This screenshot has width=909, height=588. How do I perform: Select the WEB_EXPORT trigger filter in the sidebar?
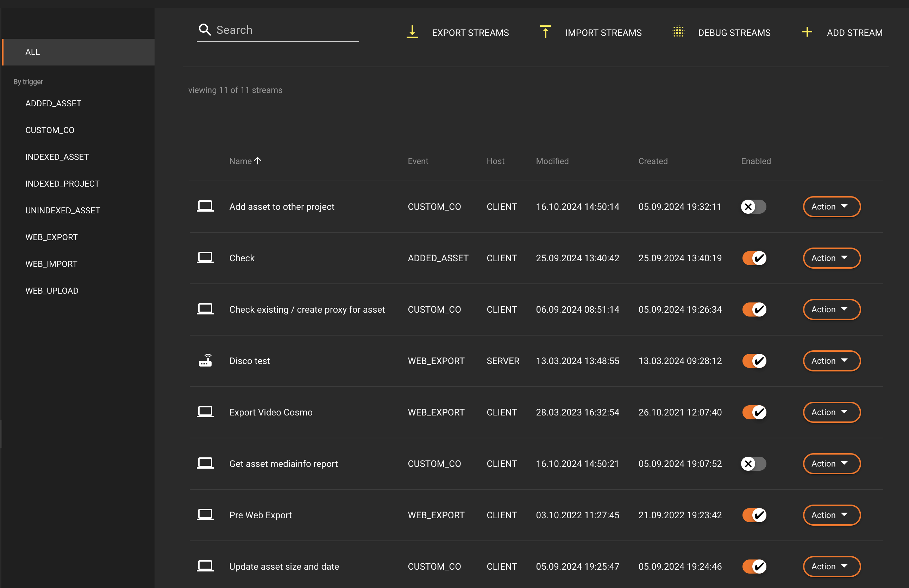[x=51, y=237]
